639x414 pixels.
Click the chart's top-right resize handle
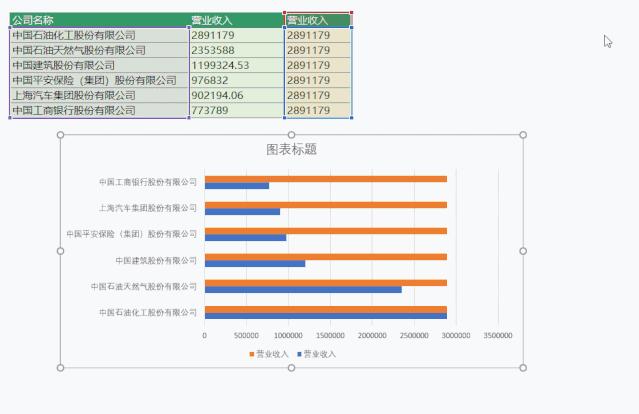[523, 135]
